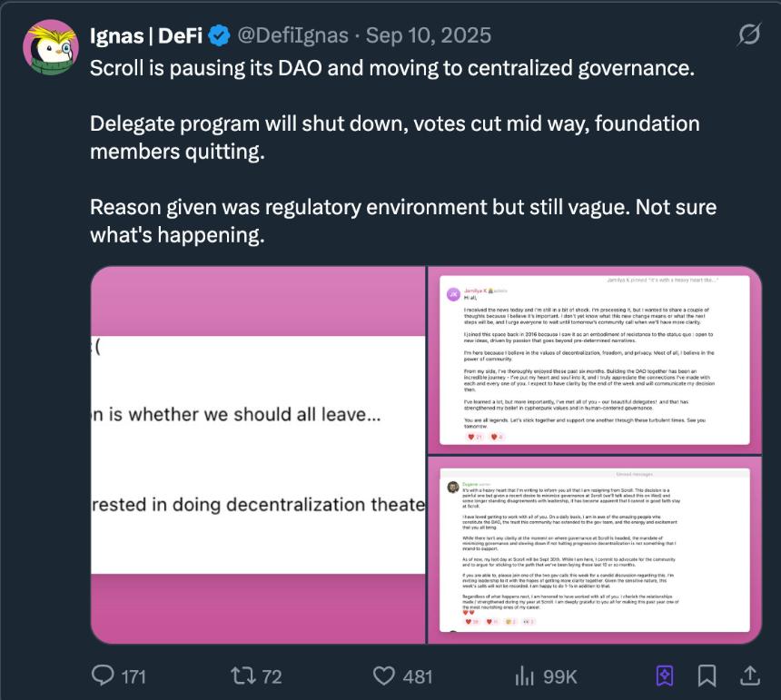
Task: Click the heart 21 reaction in Jamilya's message
Action: click(x=475, y=437)
